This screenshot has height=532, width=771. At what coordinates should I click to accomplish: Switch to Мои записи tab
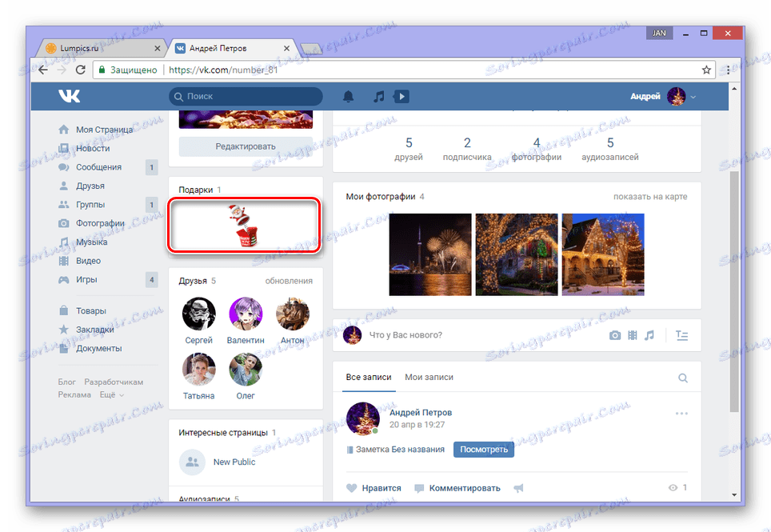(x=429, y=377)
